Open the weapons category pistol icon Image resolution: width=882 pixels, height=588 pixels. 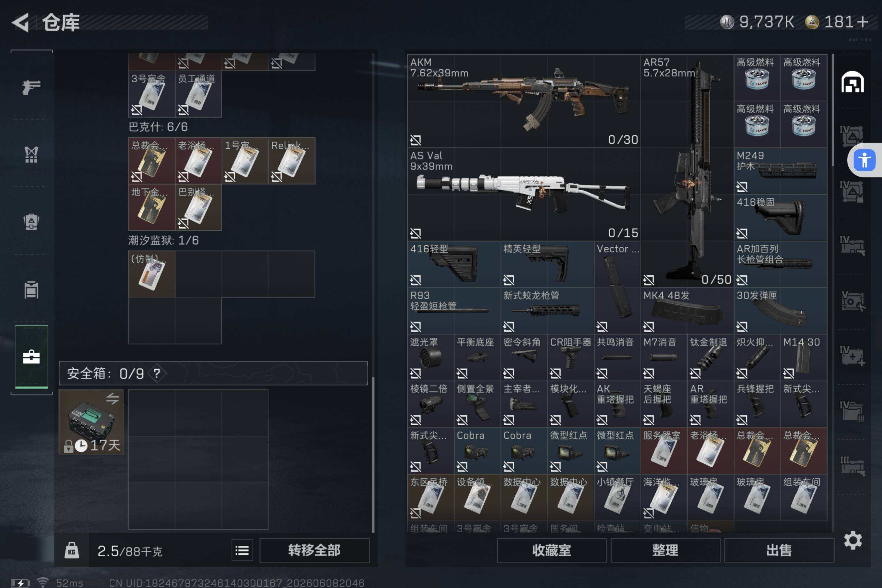[31, 87]
